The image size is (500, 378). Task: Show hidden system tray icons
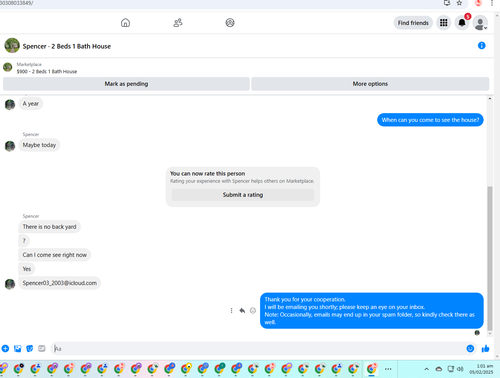(426, 369)
